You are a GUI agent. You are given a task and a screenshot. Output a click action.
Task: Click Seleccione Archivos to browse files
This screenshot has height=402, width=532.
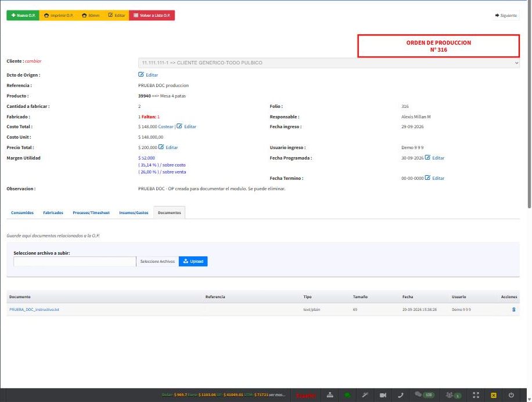(157, 262)
